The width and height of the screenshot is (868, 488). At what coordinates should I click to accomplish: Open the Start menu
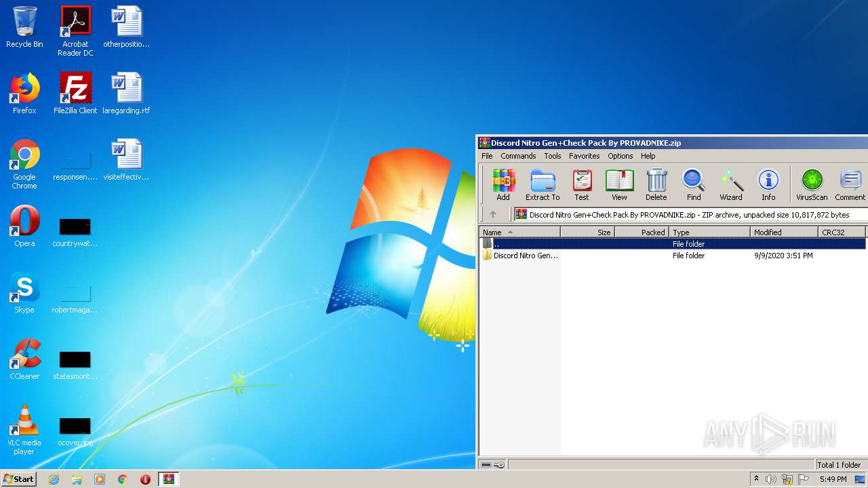click(18, 479)
